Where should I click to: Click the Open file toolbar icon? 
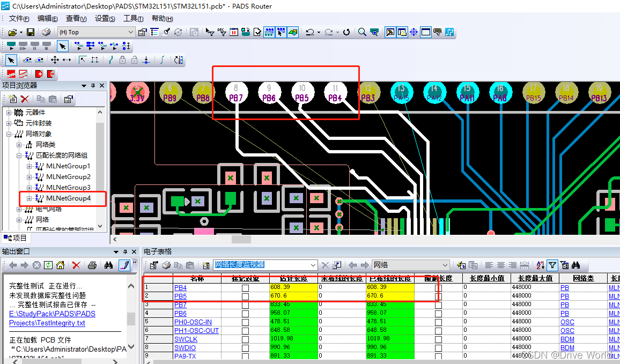click(12, 32)
